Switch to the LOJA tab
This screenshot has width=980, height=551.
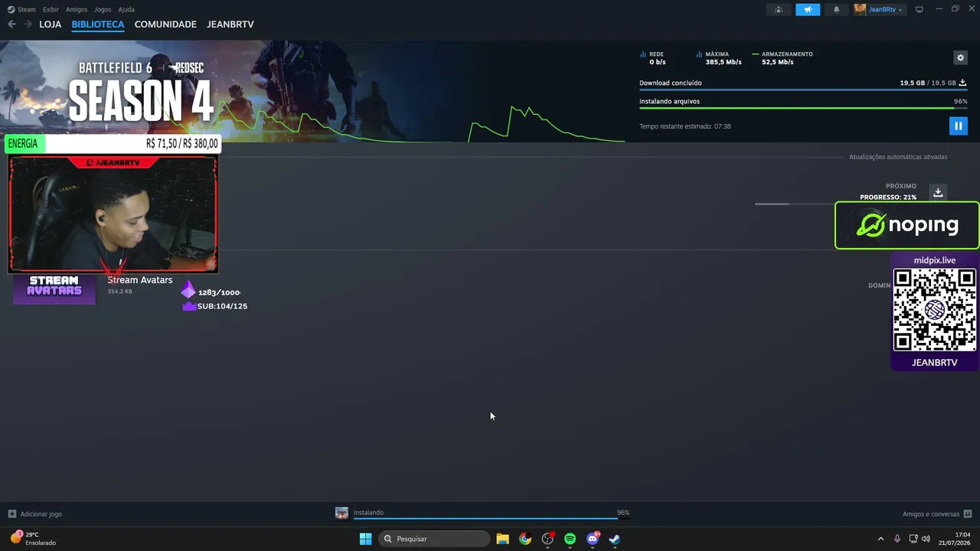[51, 24]
